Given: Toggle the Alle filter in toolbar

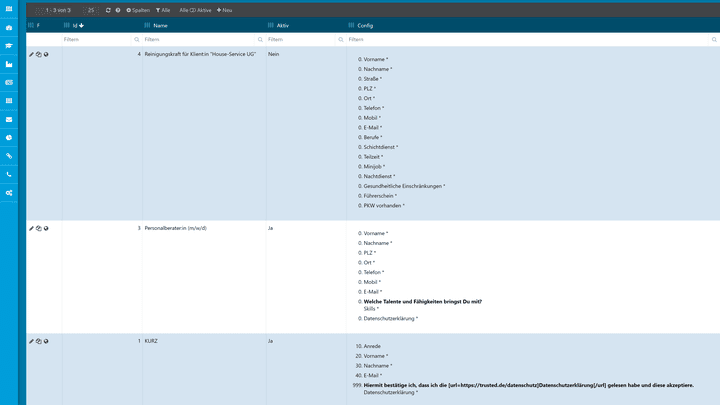Looking at the screenshot, I should coord(163,10).
